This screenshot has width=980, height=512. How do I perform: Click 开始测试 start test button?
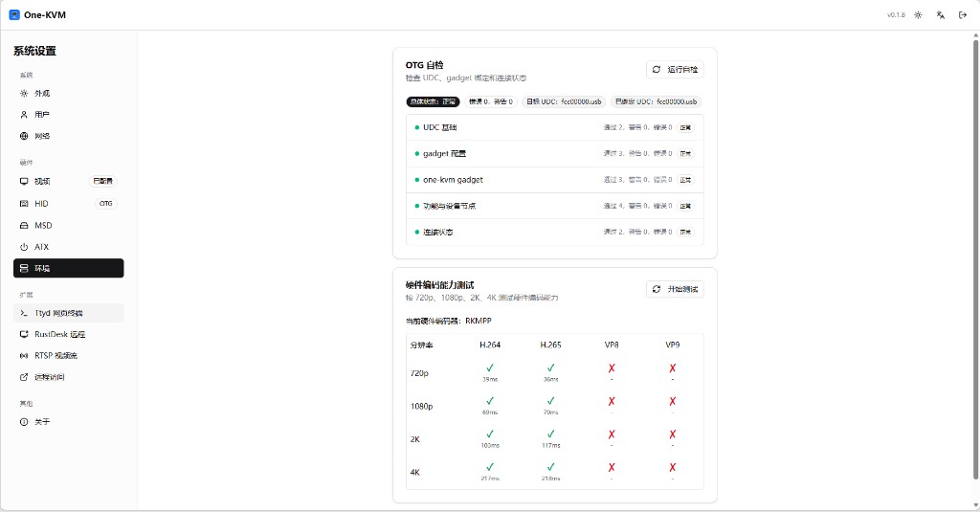click(x=675, y=289)
